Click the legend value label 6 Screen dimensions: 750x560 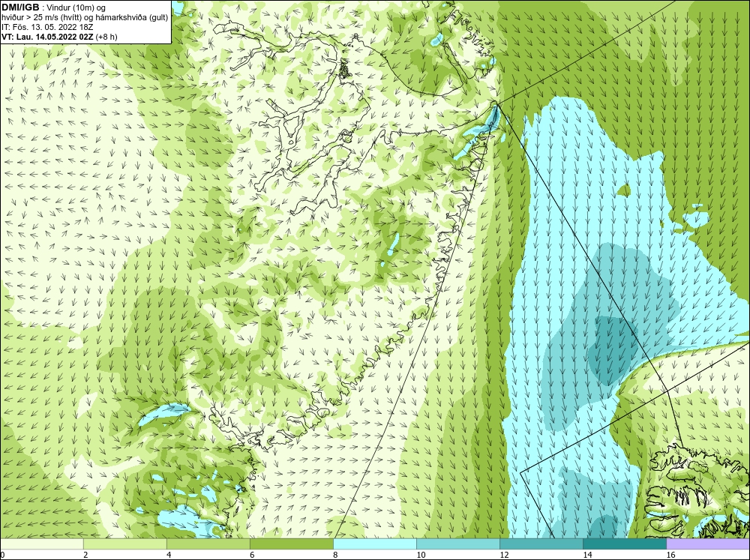pos(252,555)
